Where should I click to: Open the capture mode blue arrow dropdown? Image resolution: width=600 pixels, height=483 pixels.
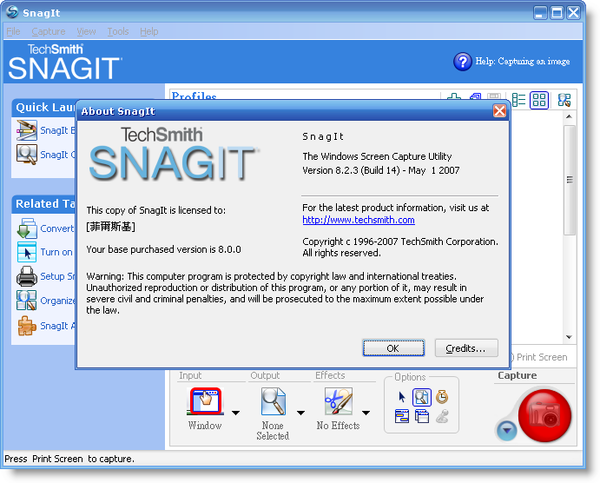pyautogui.click(x=507, y=430)
